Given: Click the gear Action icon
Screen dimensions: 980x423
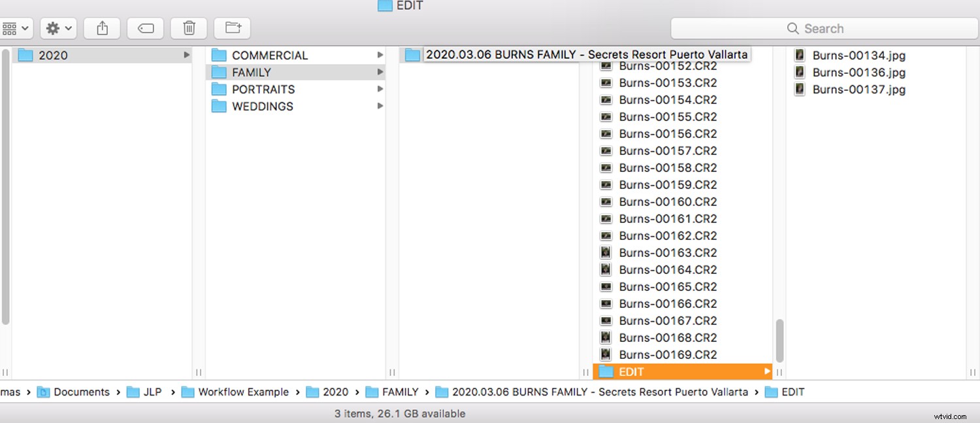Looking at the screenshot, I should click(54, 27).
